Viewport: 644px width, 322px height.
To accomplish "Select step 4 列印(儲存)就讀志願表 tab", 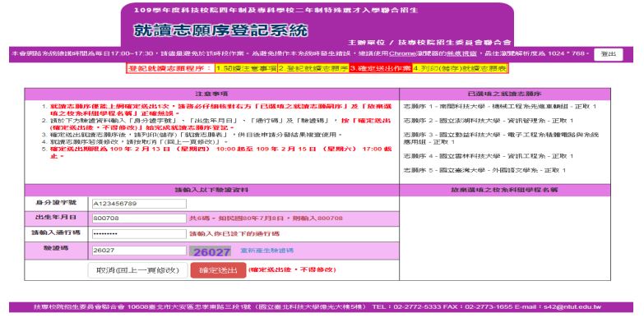I will point(460,68).
